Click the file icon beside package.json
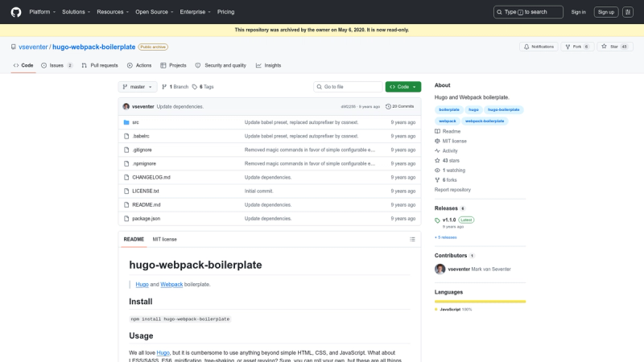 126,218
